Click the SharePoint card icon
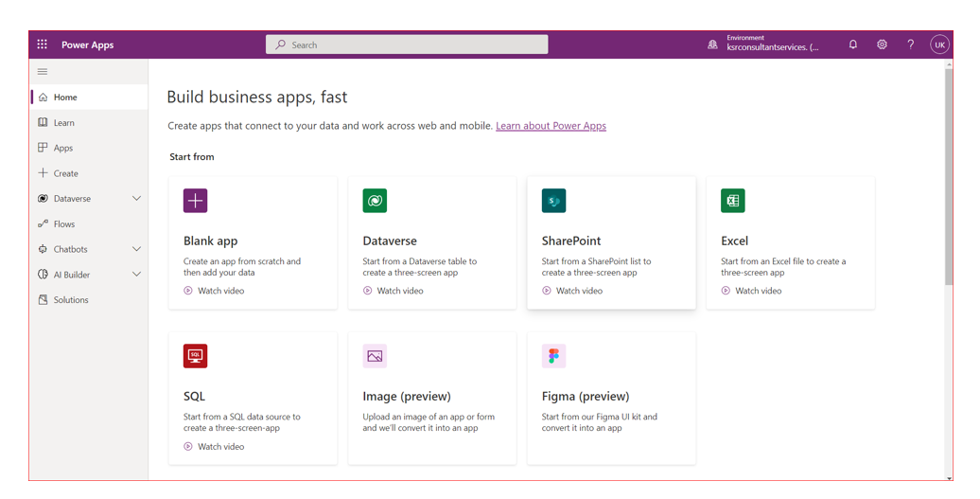 click(x=553, y=201)
